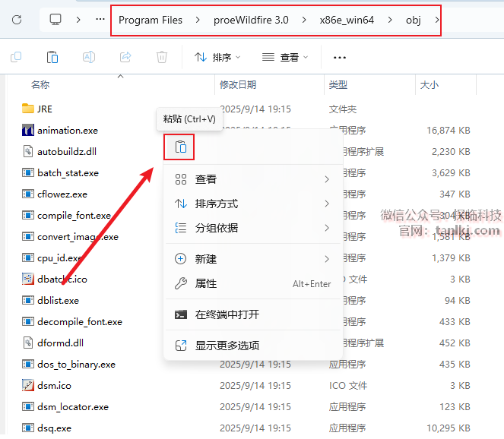Viewport: 504px width, 439px height.
Task: Choose 在终端中打开 in context menu
Action: pos(252,314)
